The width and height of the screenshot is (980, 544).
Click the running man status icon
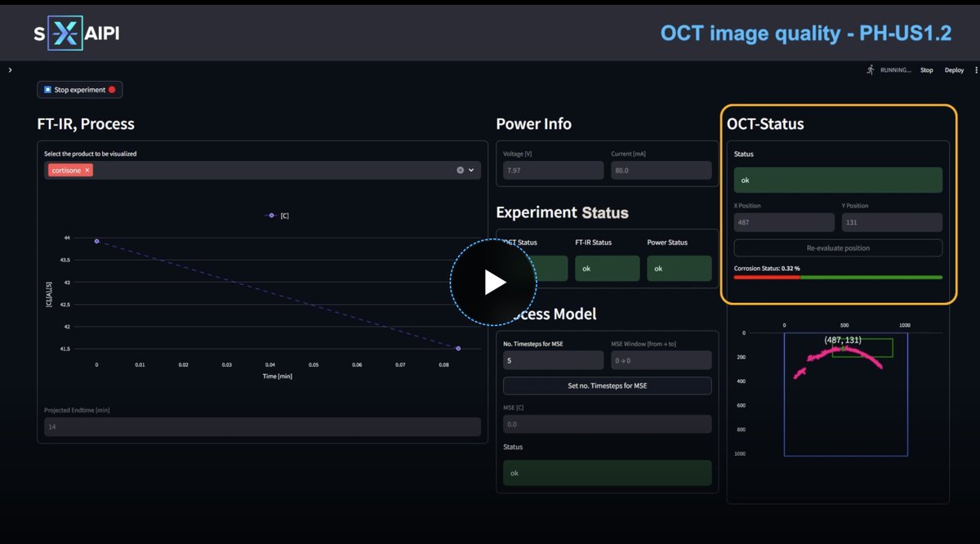click(x=871, y=70)
